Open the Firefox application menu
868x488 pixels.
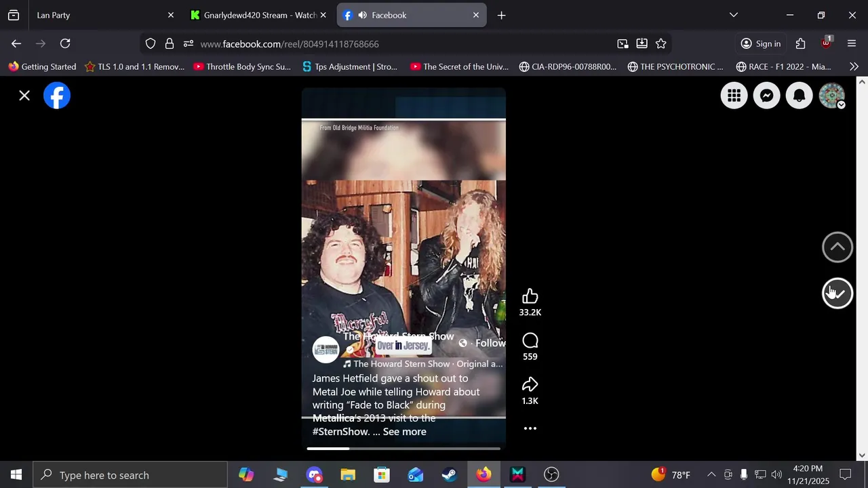pos(852,43)
